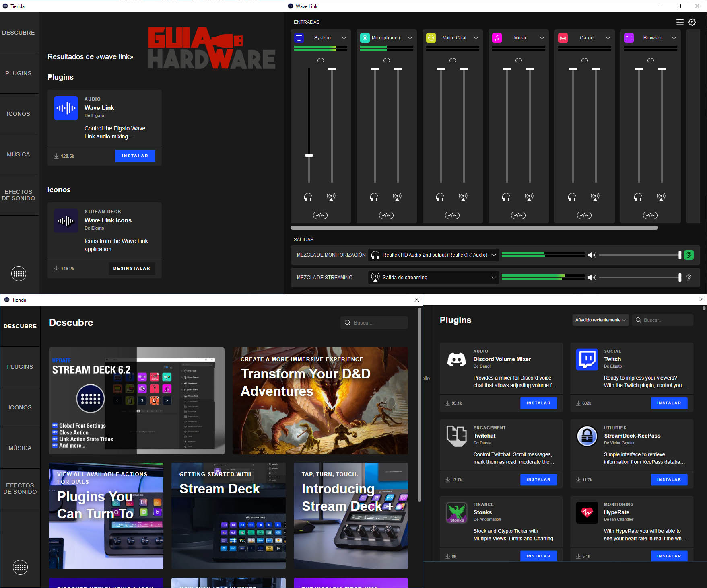Click the System channel monitor icon
The height and width of the screenshot is (588, 707).
(x=299, y=38)
